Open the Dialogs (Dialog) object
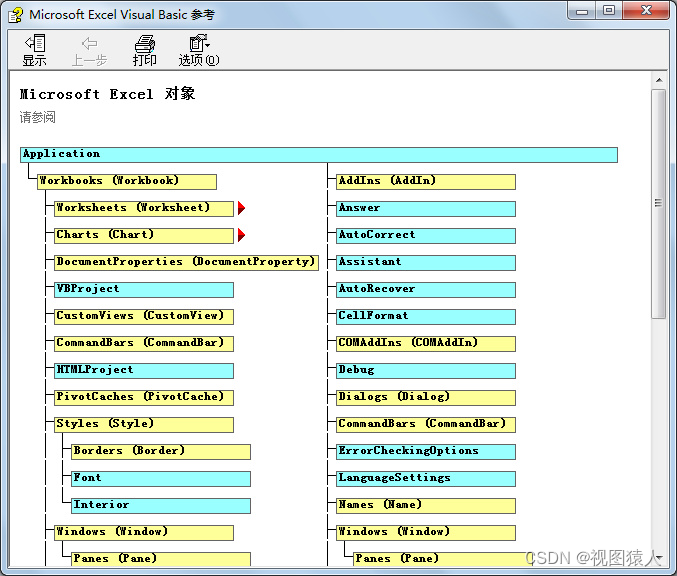Screen dimensions: 677x576 (x=426, y=398)
